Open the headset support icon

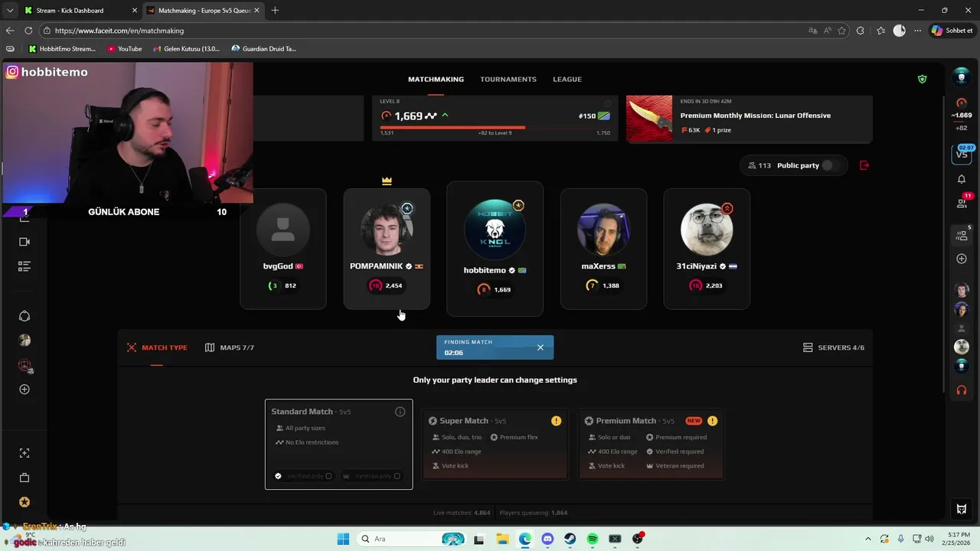click(962, 390)
